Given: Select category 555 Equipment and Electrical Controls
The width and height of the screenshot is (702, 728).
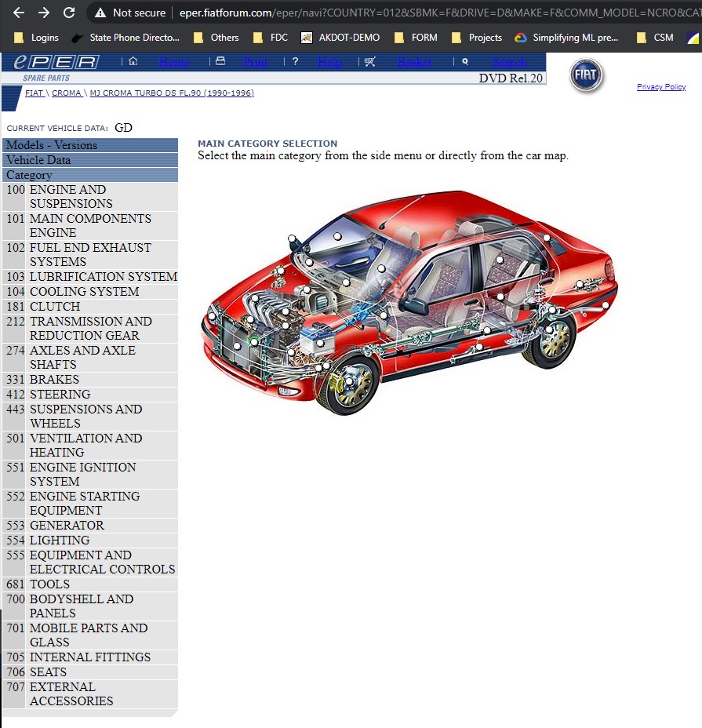Looking at the screenshot, I should 90,562.
